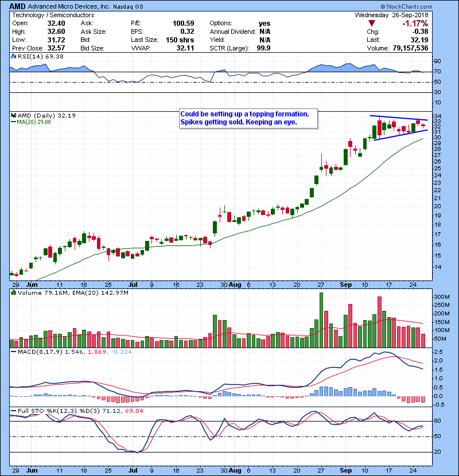Click the volume bars icon beside Volume label
Screen dimensions: 459x476
coord(13,292)
